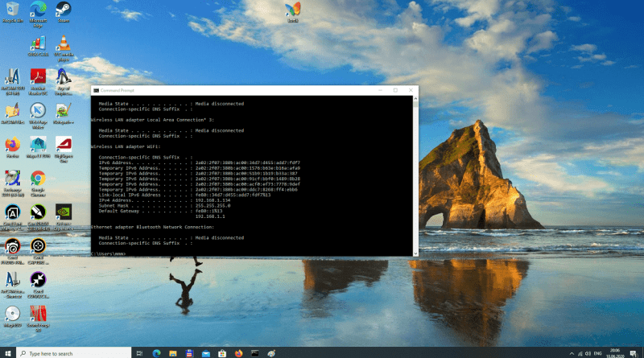Open the notification Action Center
Viewport: 644px width, 358px height.
(x=634, y=352)
